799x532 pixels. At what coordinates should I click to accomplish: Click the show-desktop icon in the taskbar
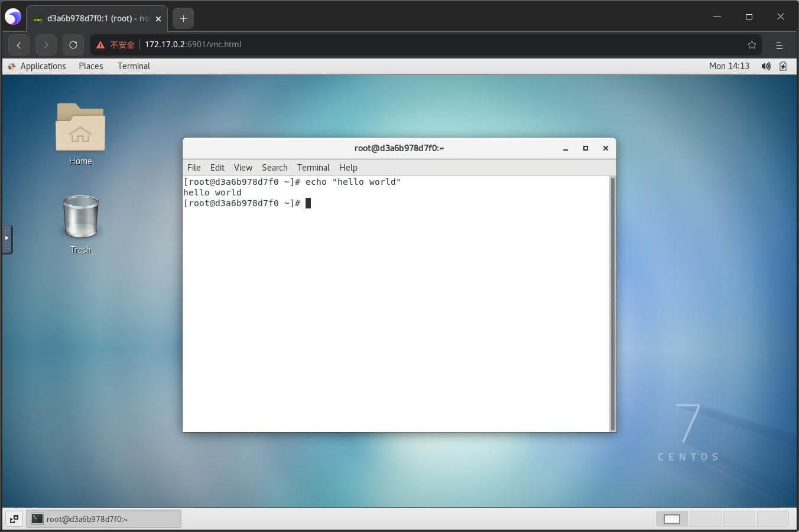click(14, 518)
